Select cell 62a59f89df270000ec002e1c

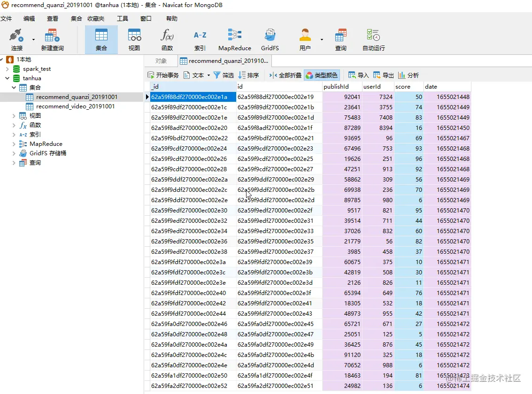[193, 107]
